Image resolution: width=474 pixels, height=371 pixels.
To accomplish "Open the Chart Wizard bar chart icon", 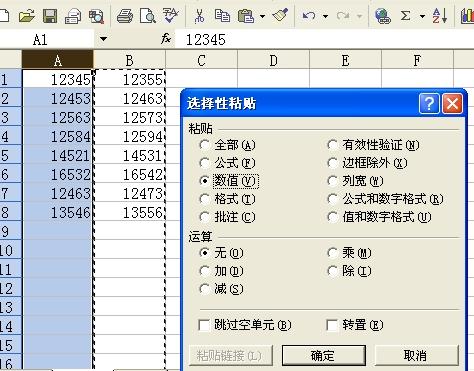I will [467, 16].
